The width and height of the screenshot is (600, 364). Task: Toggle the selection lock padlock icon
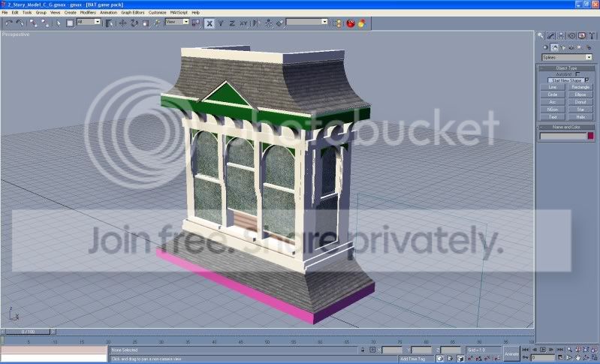click(363, 350)
